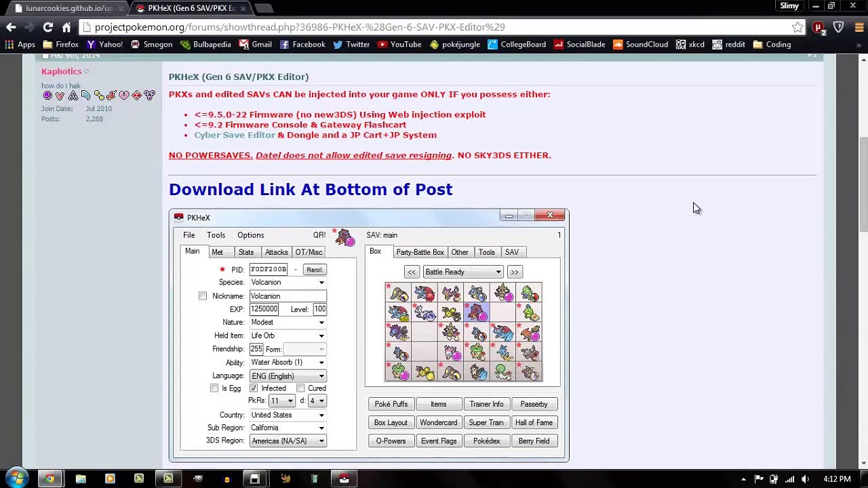
Task: Click the browser address bar URL
Action: 300,27
